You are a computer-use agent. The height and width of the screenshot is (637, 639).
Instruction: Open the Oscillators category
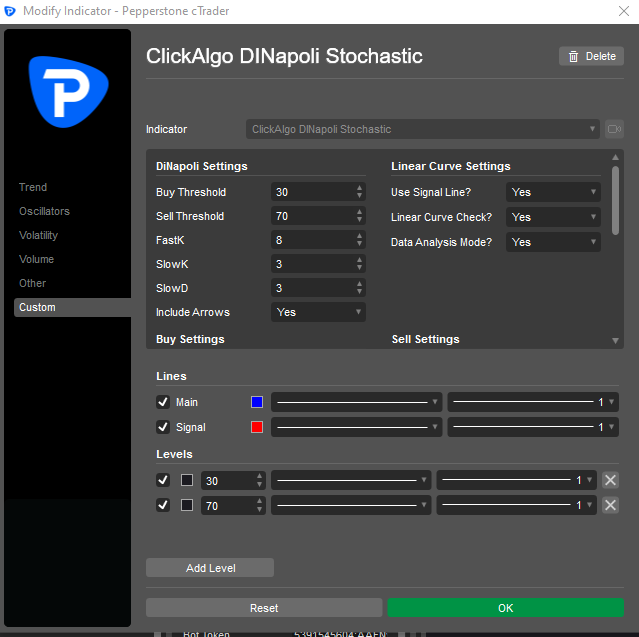pos(44,211)
